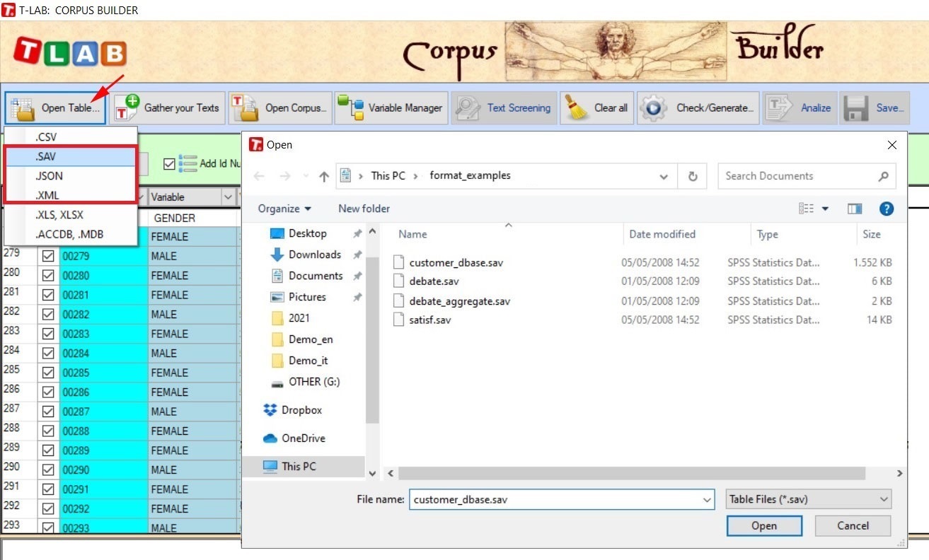Uncheck the row 00279 checkbox
The height and width of the screenshot is (560, 929).
pyautogui.click(x=48, y=256)
